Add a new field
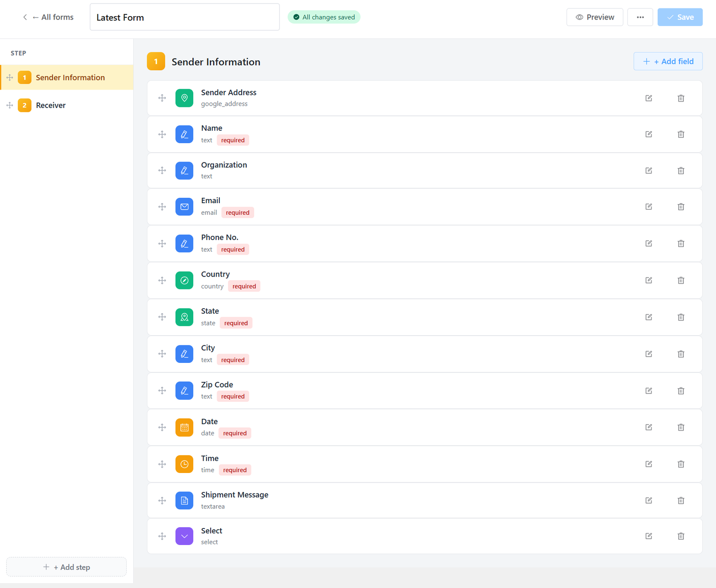 point(668,61)
